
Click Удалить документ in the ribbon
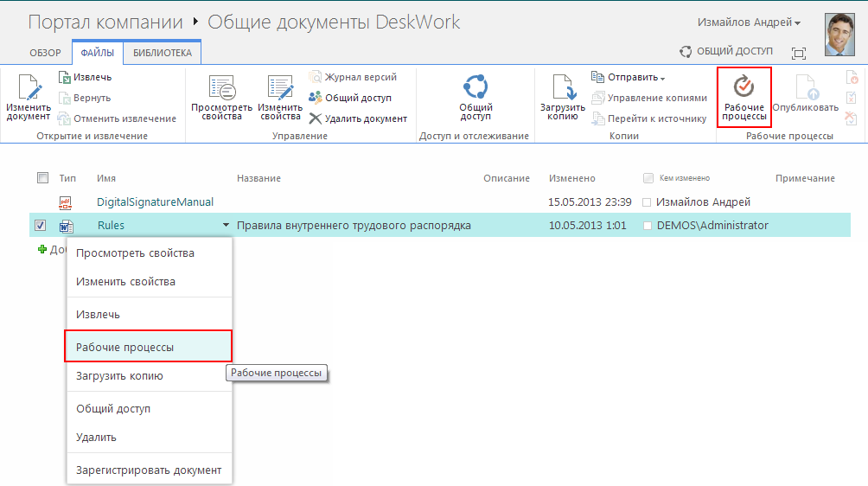pos(358,118)
